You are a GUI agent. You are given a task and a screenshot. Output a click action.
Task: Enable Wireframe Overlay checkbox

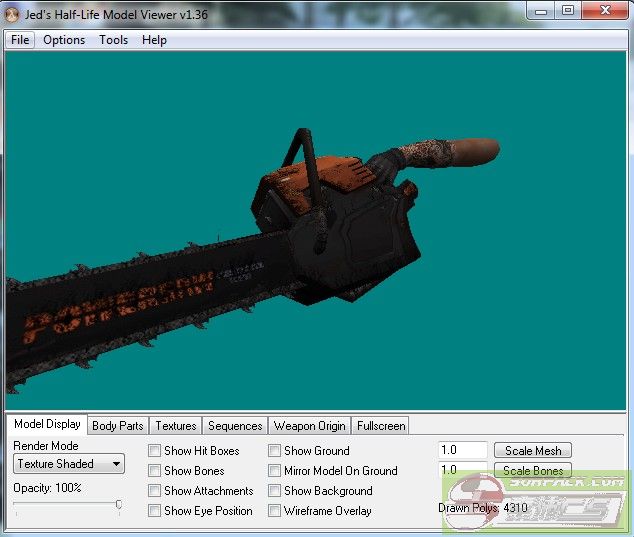274,510
